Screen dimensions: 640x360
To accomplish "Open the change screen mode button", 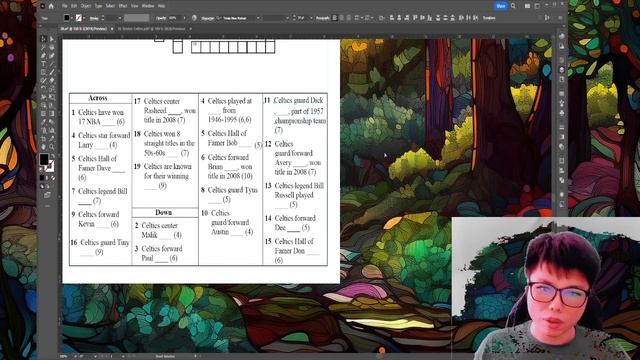I will coord(47,195).
